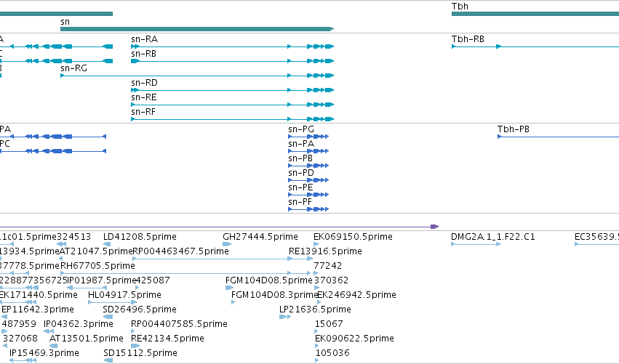Viewport: 619px width, 364px height.
Task: Open feature 487959
Action: (19, 325)
